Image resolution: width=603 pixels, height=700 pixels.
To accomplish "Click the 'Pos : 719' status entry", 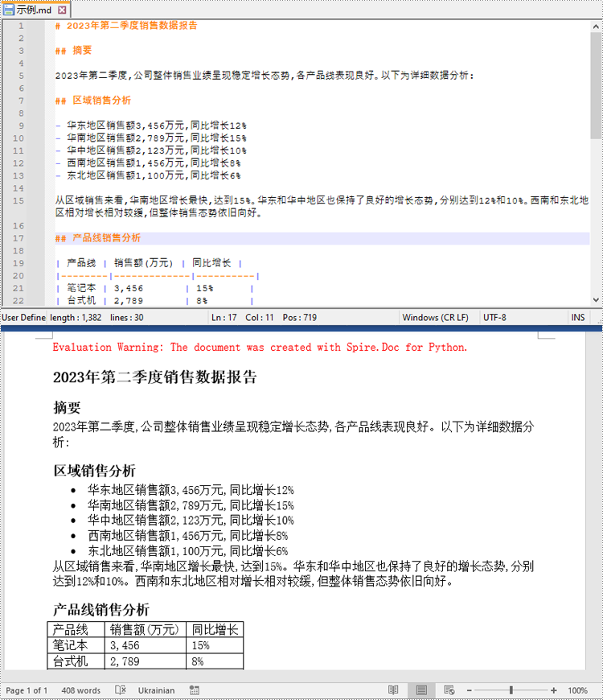I will coord(300,317).
